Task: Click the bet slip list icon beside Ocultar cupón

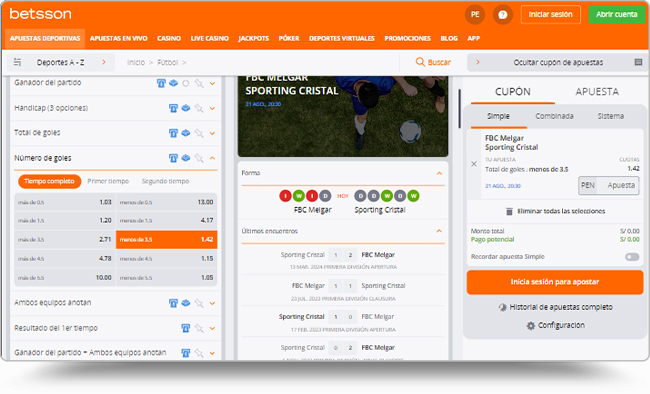Action: pyautogui.click(x=638, y=62)
